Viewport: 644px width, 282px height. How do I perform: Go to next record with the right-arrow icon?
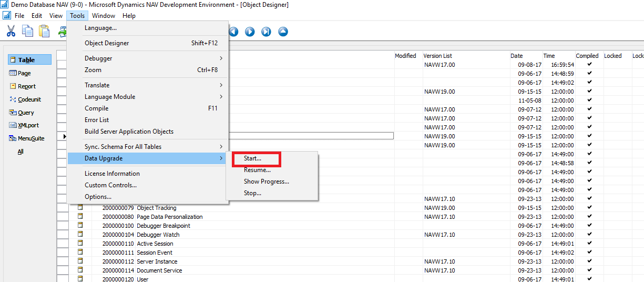coord(250,32)
